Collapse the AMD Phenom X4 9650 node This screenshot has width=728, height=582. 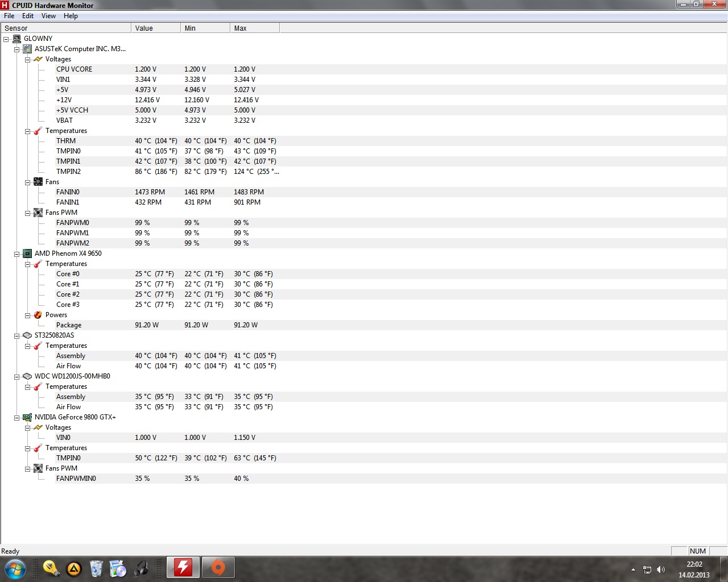(17, 254)
